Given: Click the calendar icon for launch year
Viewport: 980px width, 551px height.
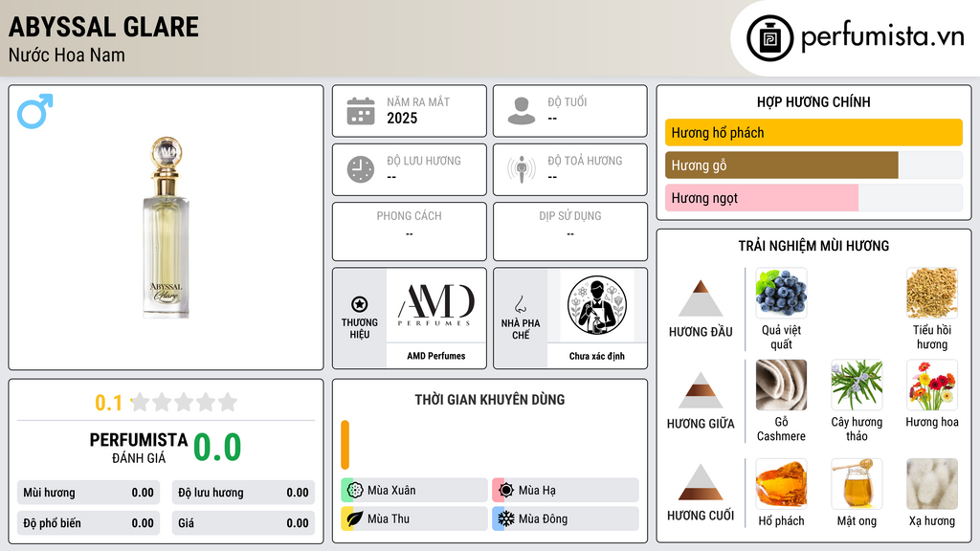Looking at the screenshot, I should tap(361, 111).
